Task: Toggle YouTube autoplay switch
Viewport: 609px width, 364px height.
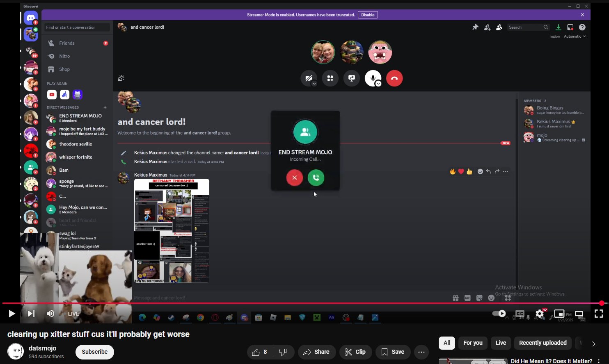Action: 499,314
